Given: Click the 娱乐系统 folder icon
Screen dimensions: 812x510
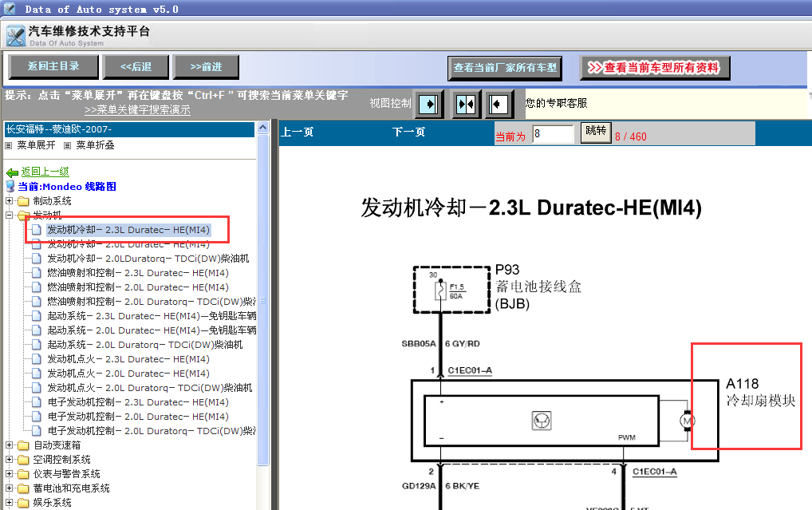Looking at the screenshot, I should point(23,503).
